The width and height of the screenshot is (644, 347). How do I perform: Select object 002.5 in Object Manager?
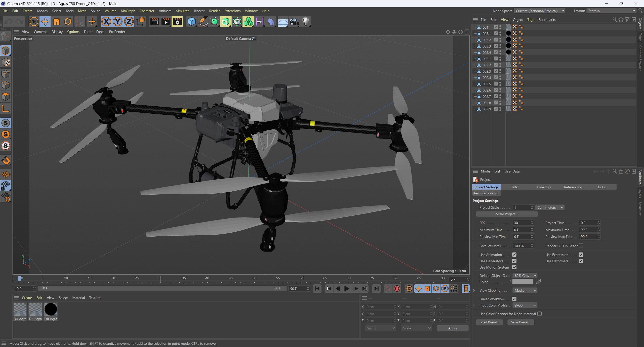click(x=487, y=84)
